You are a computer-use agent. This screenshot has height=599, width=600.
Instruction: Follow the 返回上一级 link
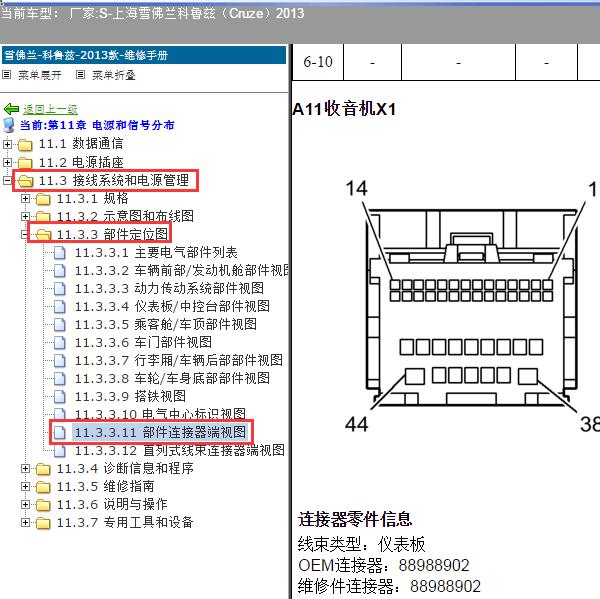(x=50, y=109)
